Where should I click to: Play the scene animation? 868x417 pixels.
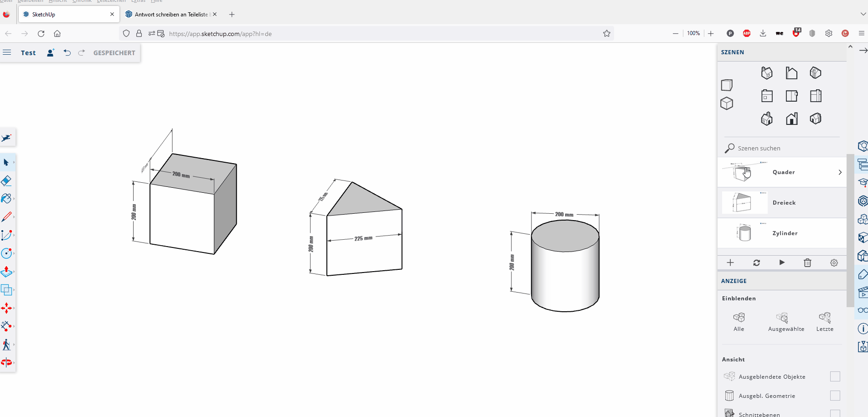pyautogui.click(x=782, y=263)
